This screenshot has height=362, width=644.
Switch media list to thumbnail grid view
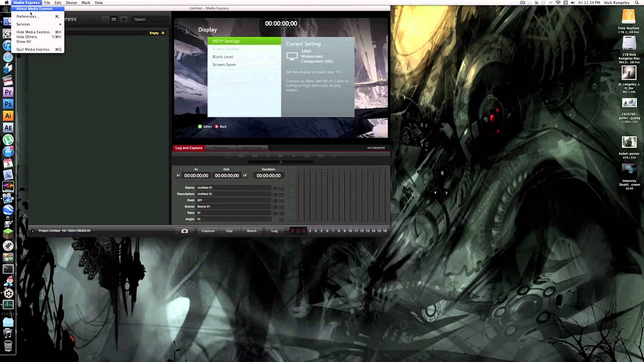tap(114, 19)
